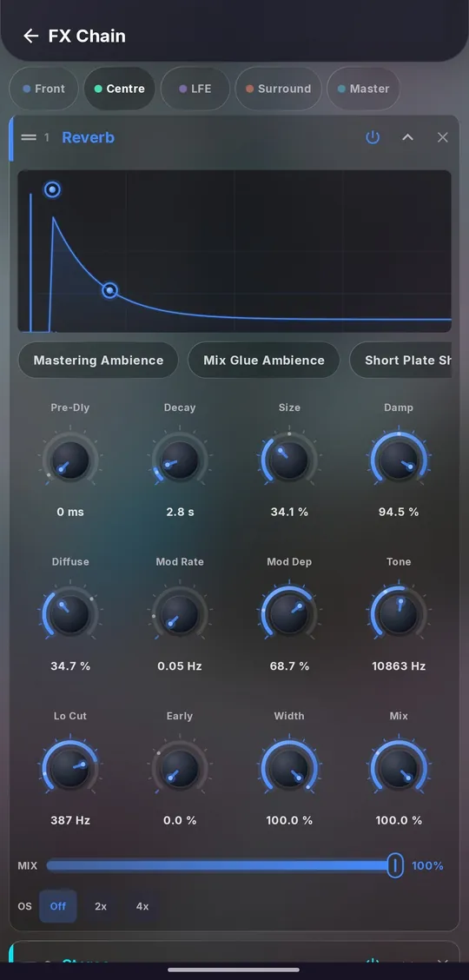469x980 pixels.
Task: Click the 94.5 % Damp value
Action: [x=399, y=512]
